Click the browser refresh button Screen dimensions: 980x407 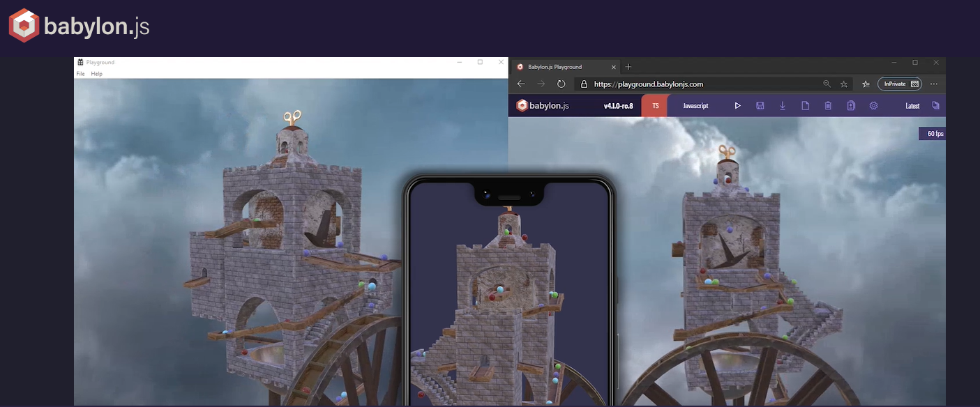click(x=561, y=84)
